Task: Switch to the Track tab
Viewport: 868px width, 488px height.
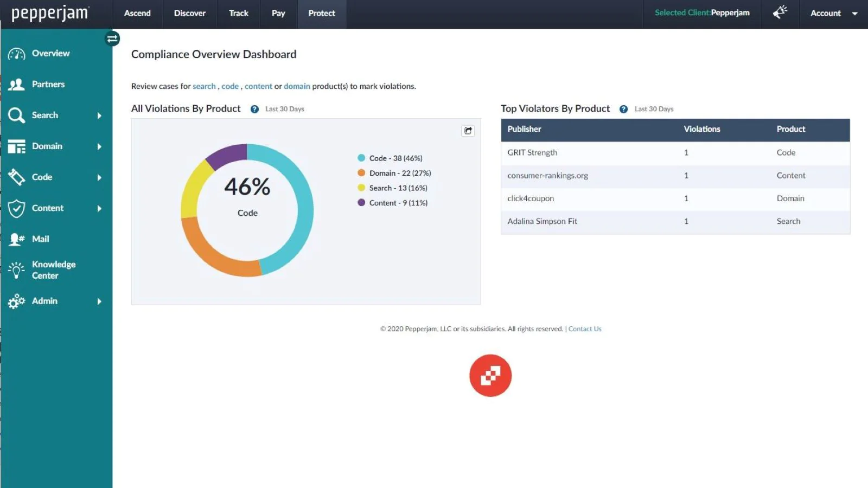Action: (x=238, y=13)
